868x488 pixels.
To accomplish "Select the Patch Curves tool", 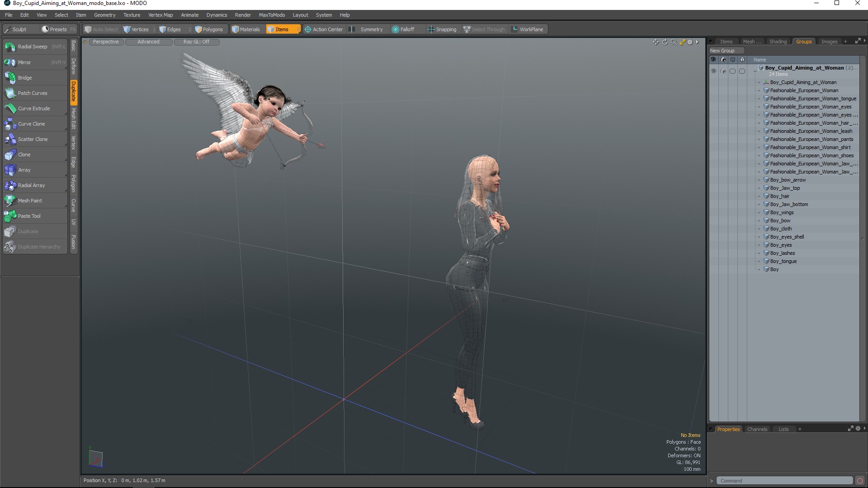I will point(35,93).
